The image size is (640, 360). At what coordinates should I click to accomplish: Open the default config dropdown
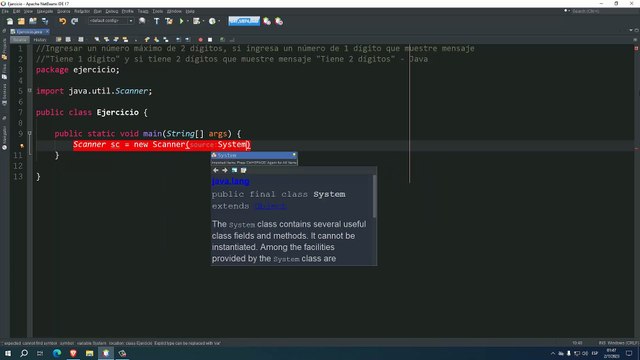(x=111, y=21)
